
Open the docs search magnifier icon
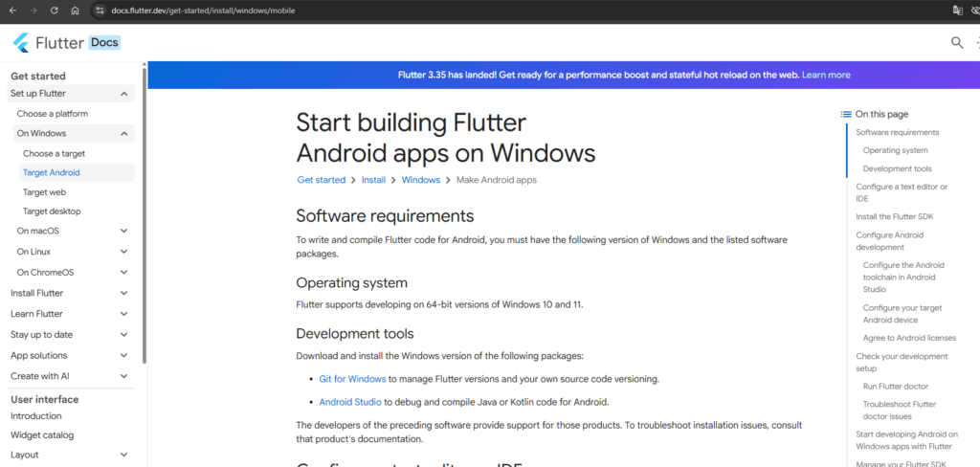click(x=957, y=42)
